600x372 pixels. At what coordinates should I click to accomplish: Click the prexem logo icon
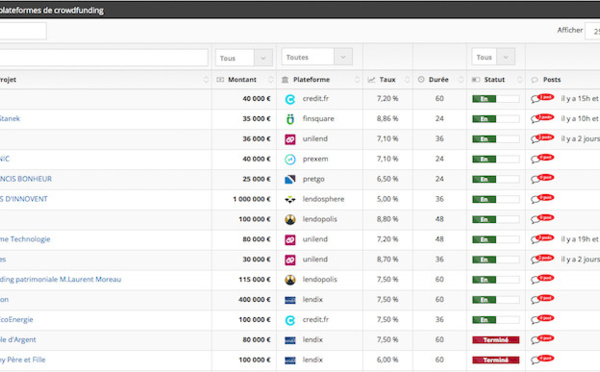(x=290, y=159)
